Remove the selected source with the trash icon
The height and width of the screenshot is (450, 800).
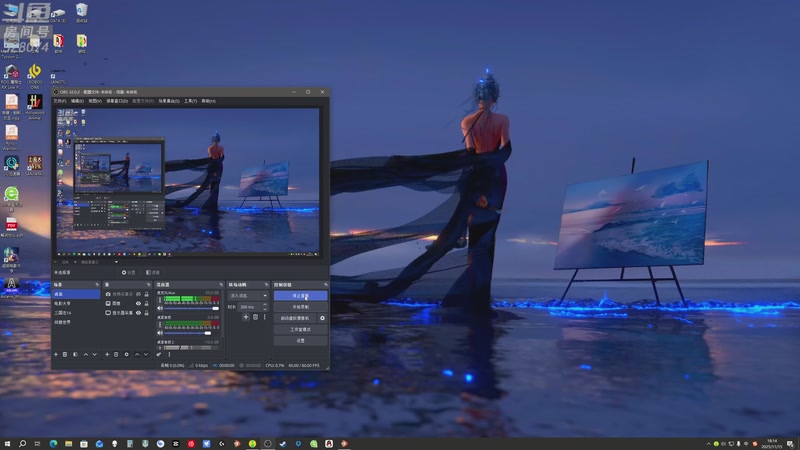click(116, 354)
